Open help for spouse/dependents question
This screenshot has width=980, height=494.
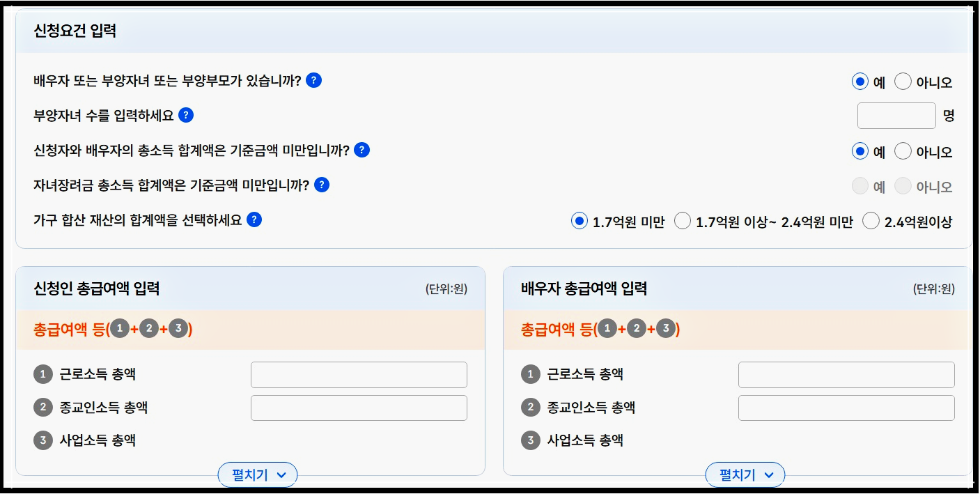point(313,81)
